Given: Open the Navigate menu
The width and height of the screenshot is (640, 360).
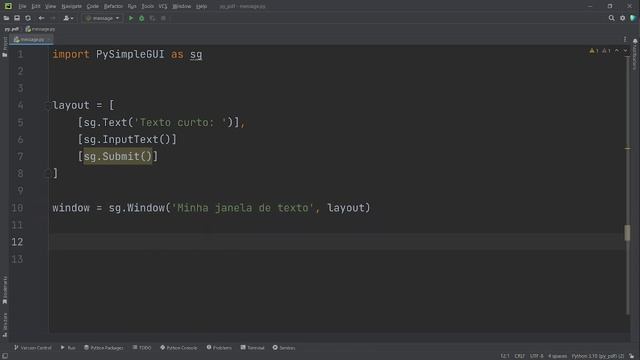Looking at the screenshot, I should coord(71,6).
